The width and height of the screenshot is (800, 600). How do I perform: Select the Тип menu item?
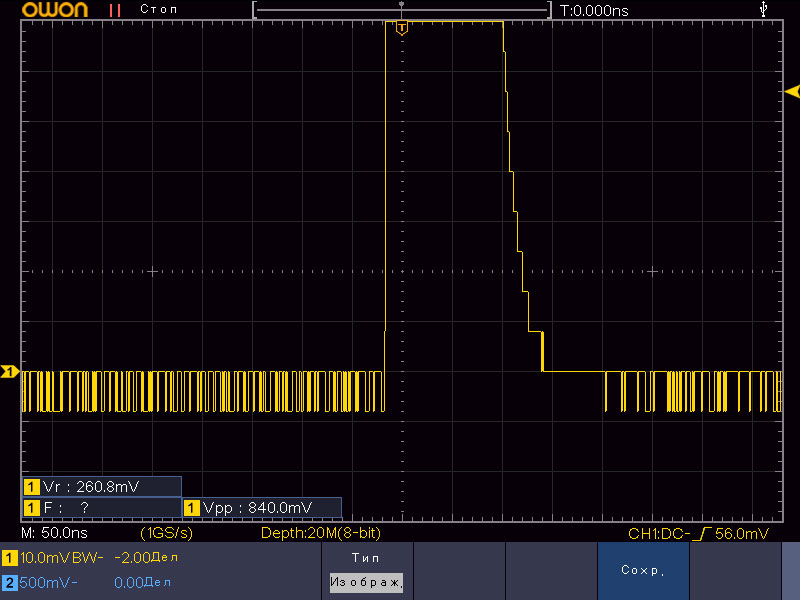click(x=366, y=557)
